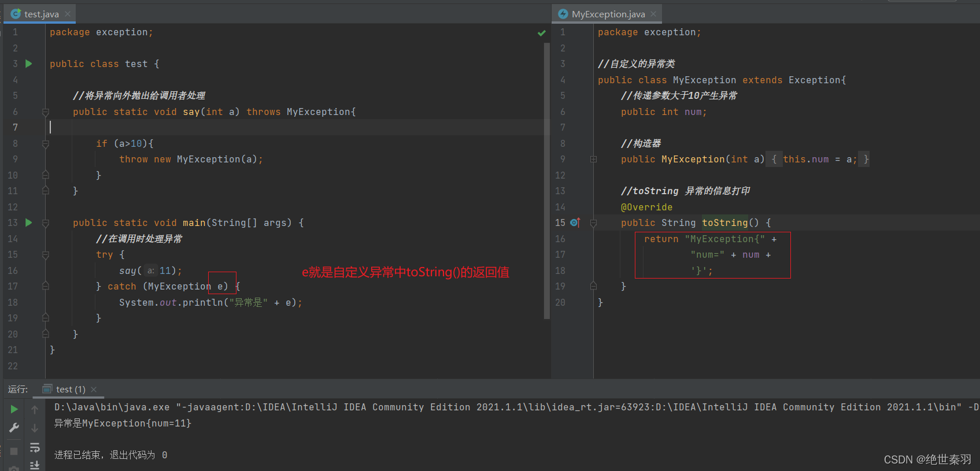Click comment '//自定义的异常类' in MyException.java
Image resolution: width=980 pixels, height=471 pixels.
pyautogui.click(x=636, y=64)
